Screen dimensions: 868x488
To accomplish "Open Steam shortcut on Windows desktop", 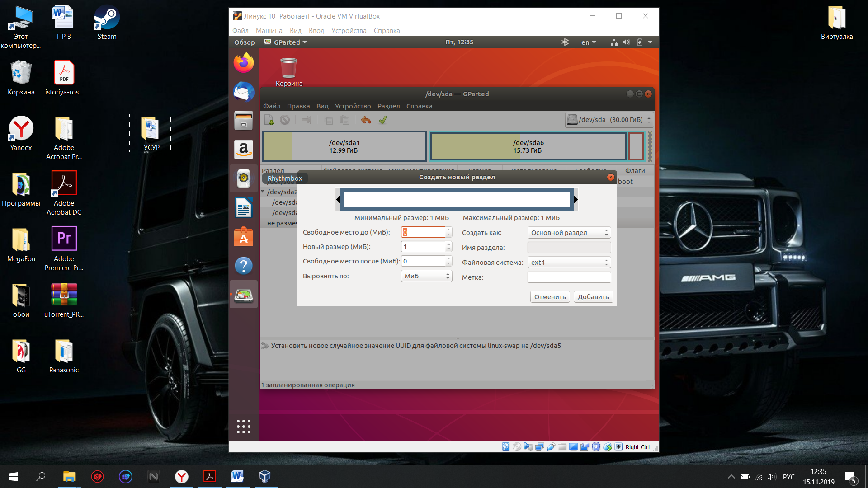I will tap(107, 23).
